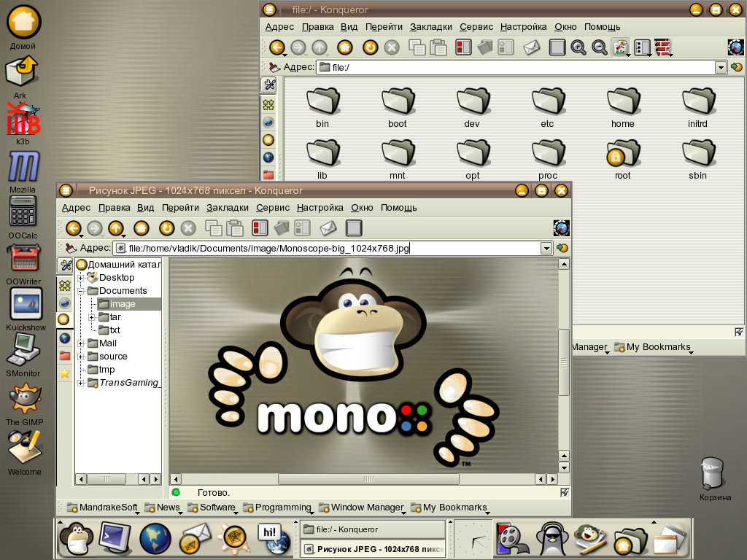Expand the Desktop folder in the tree
Viewport: 747px width, 560px height.
81,278
